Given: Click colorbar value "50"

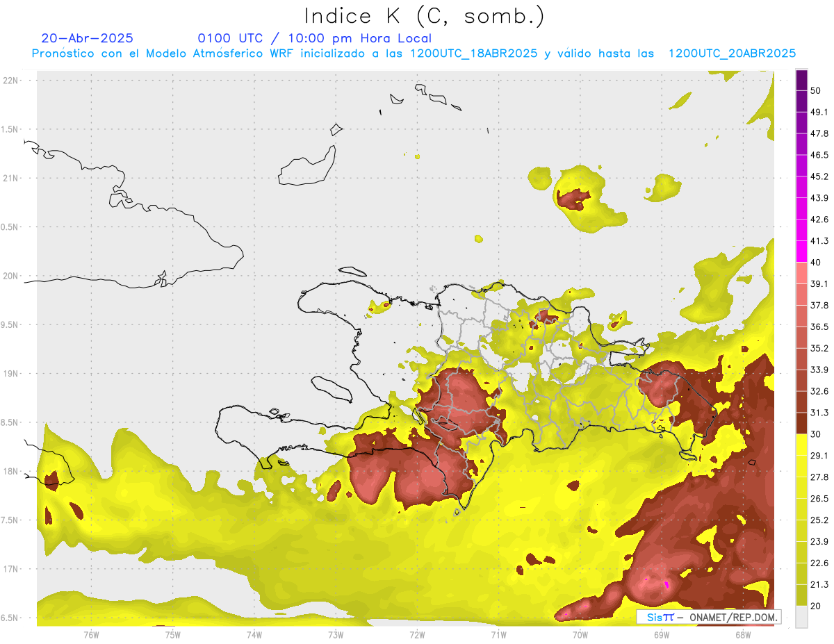Looking at the screenshot, I should (816, 91).
